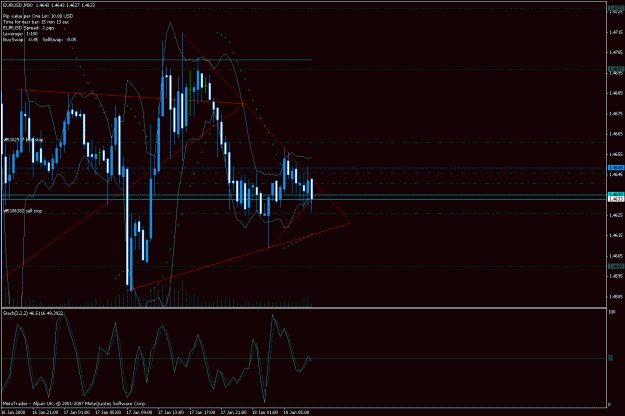This screenshot has width=625, height=416.
Task: Click the 1.4655 price axis label
Action: 616,154
